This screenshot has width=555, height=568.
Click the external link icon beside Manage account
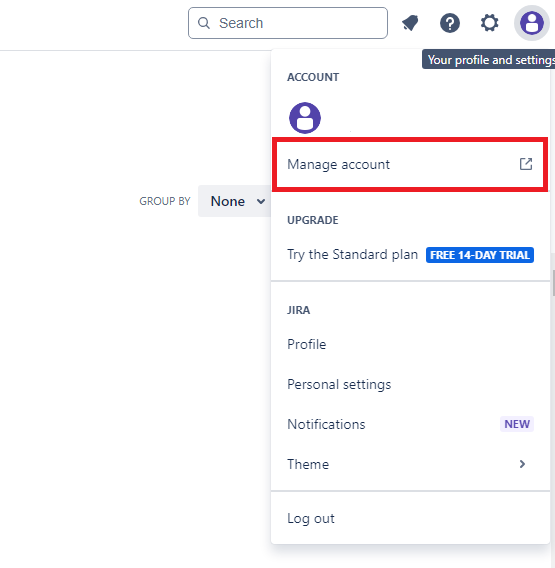[526, 164]
